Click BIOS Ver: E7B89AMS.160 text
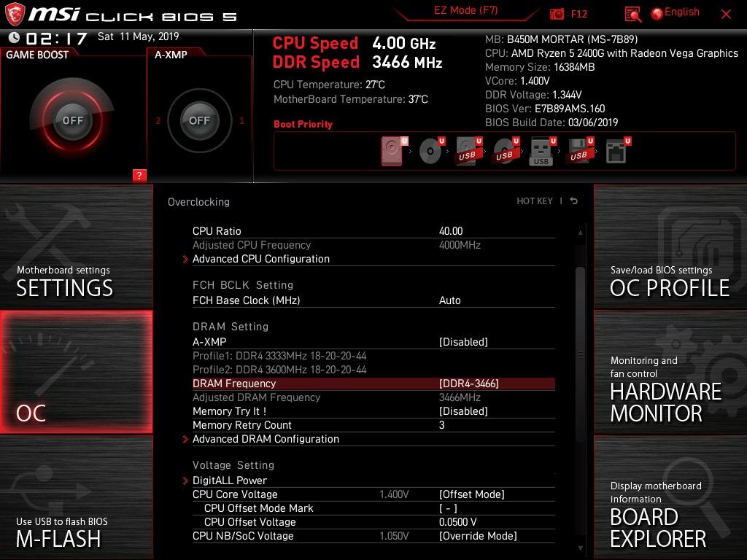 coord(544,109)
